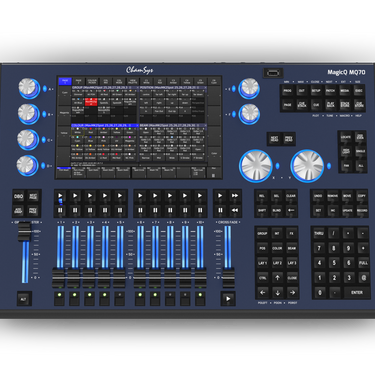The height and width of the screenshot is (375, 375).
Task: Turn encoder knob E
Action: [x=249, y=88]
